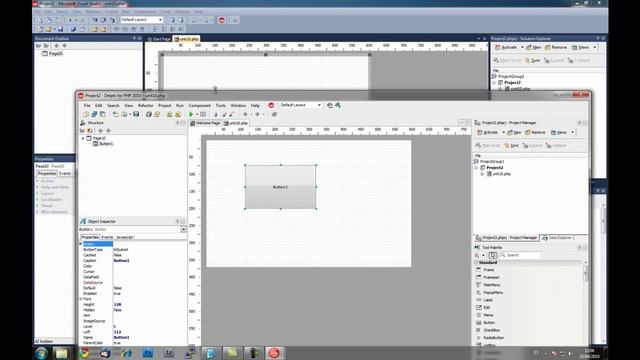Click the Object Inspector panel header icon
The image size is (640, 360).
click(x=83, y=221)
